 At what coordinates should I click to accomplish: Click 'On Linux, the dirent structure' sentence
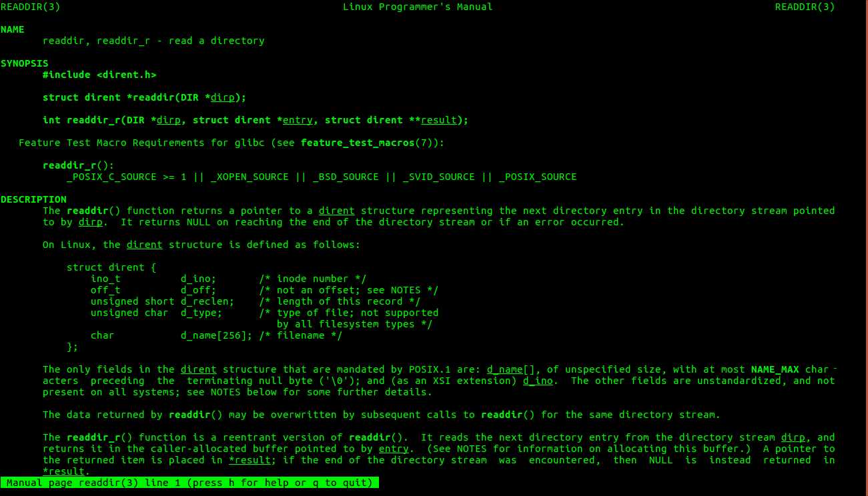pyautogui.click(x=201, y=245)
